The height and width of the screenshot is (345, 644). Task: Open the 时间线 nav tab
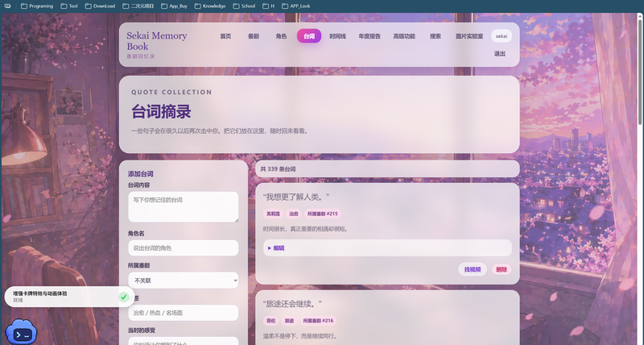tap(337, 36)
